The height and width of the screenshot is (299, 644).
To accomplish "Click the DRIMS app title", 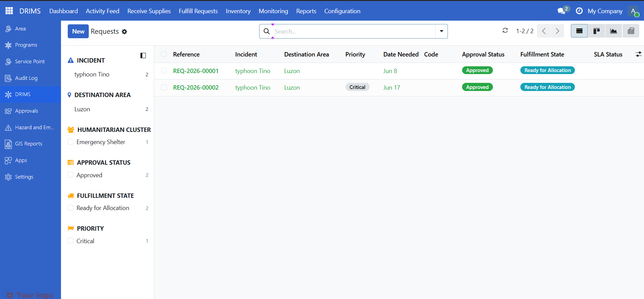I will coord(30,11).
